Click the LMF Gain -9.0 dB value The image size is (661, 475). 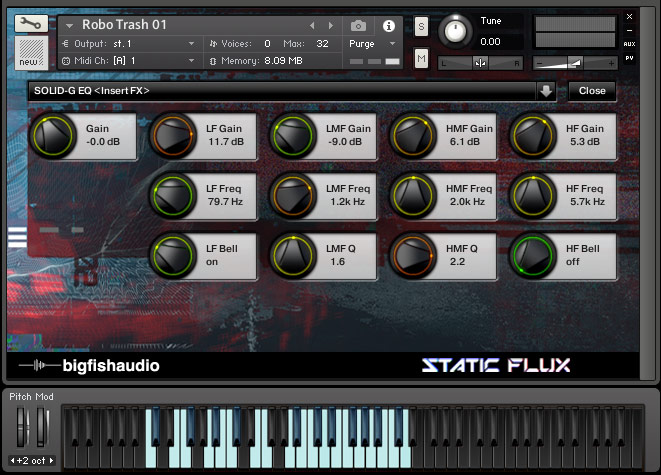[345, 142]
